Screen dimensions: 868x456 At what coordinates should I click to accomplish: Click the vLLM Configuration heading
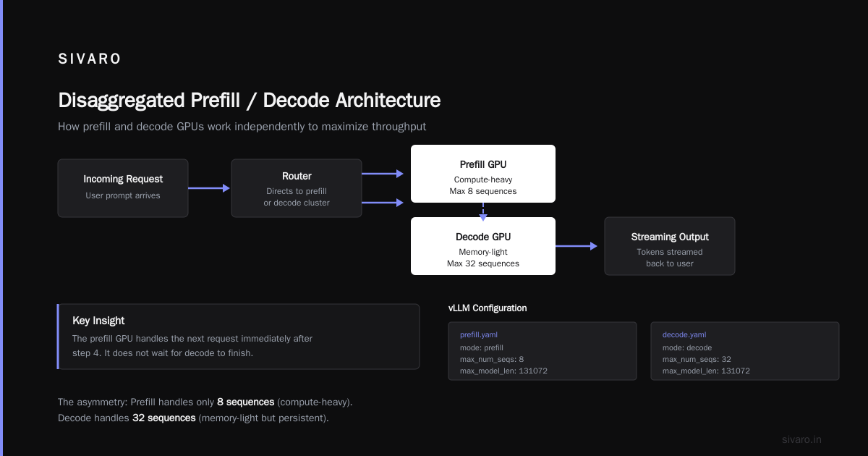[488, 308]
